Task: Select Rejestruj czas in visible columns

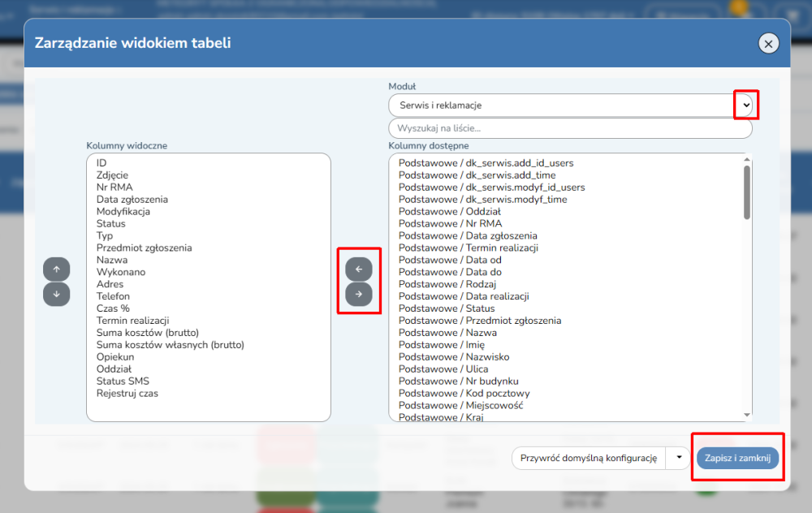Action: click(x=127, y=394)
